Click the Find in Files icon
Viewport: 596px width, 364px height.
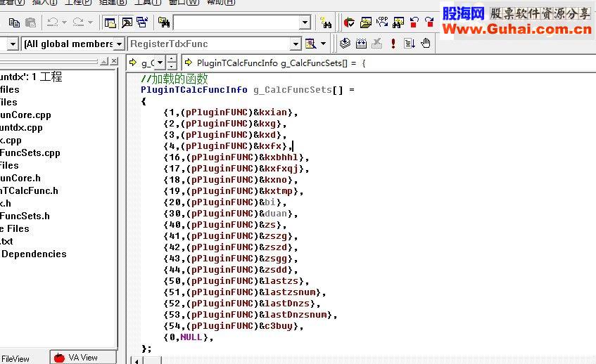164,22
